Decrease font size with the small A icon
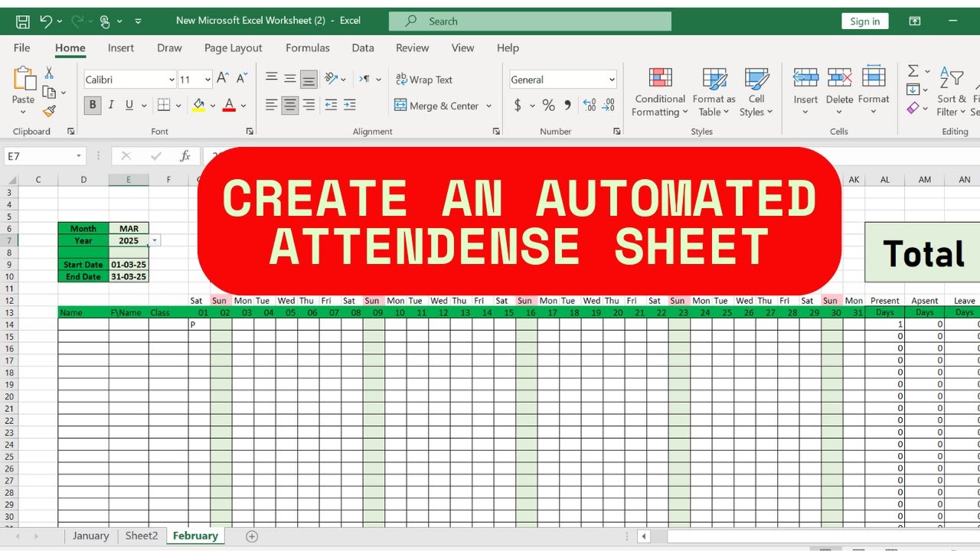 242,78
